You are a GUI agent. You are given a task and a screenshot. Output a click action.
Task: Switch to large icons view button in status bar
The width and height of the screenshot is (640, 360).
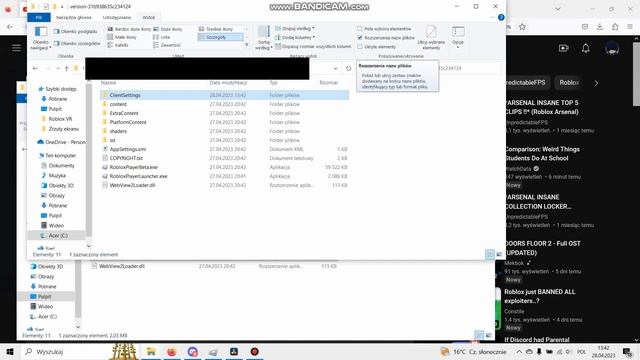pyautogui.click(x=499, y=254)
